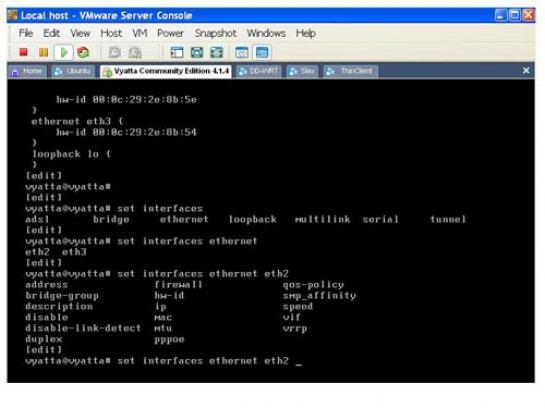The image size is (545, 408).
Task: Open the Help menu
Action: 306,33
